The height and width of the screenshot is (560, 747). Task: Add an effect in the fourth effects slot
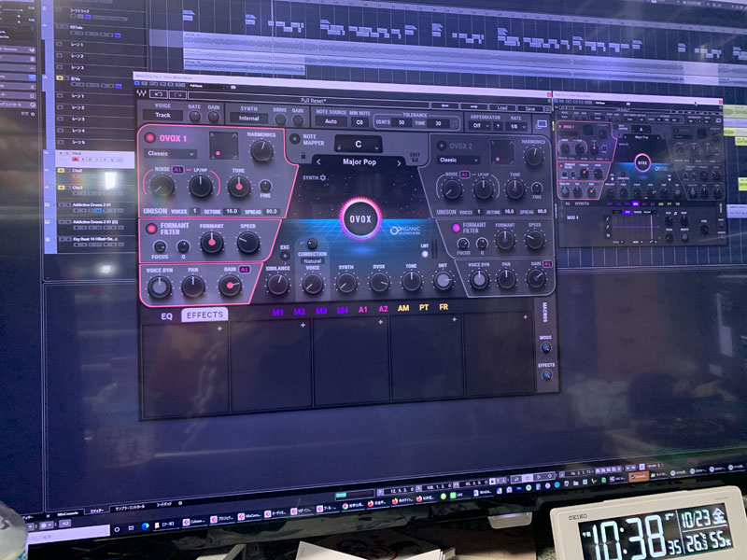(x=454, y=319)
